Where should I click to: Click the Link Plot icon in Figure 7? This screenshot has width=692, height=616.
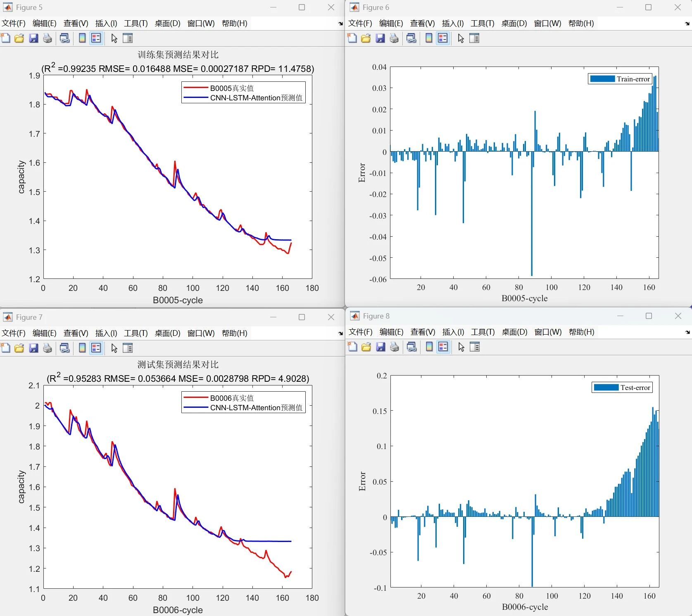click(64, 348)
